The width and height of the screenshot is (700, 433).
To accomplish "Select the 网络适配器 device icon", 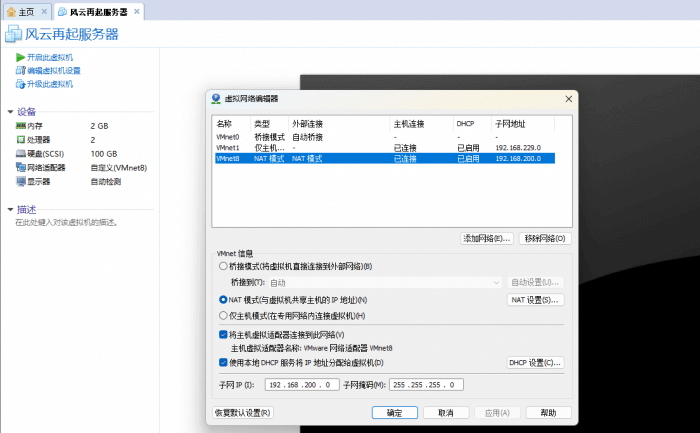I will (21, 168).
